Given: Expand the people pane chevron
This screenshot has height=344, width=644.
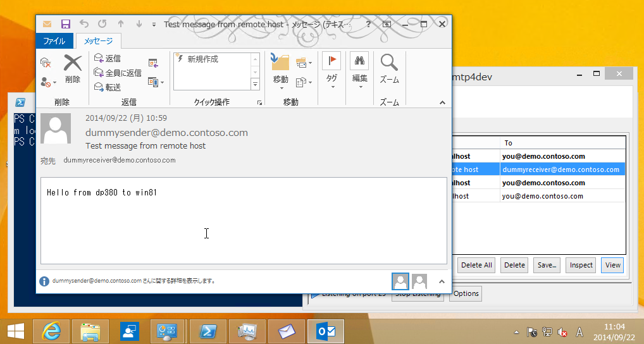Looking at the screenshot, I should (442, 281).
